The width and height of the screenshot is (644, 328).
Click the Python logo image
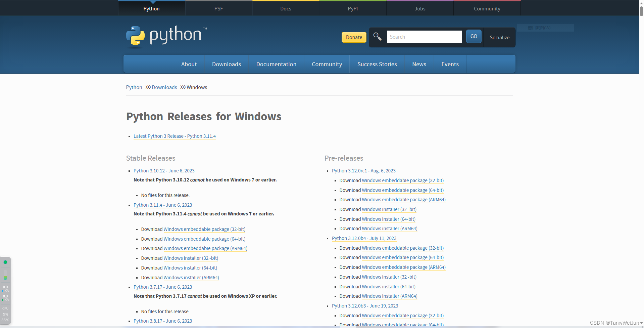[x=166, y=36]
